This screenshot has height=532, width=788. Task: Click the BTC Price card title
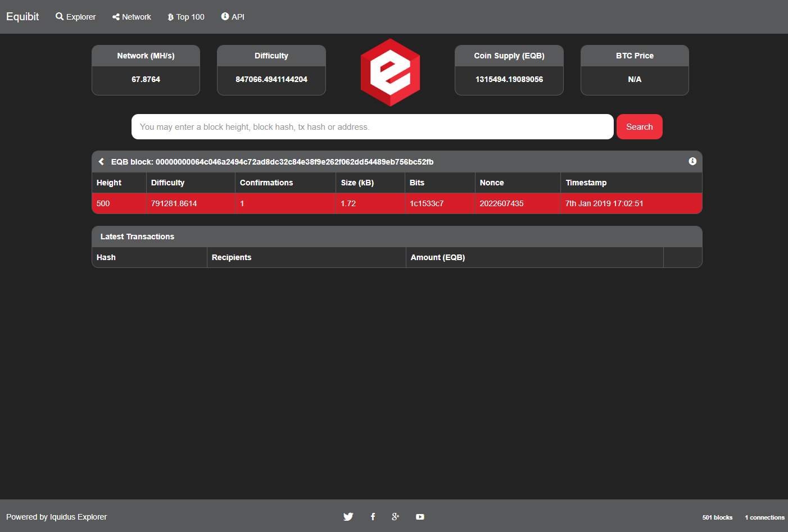(635, 56)
